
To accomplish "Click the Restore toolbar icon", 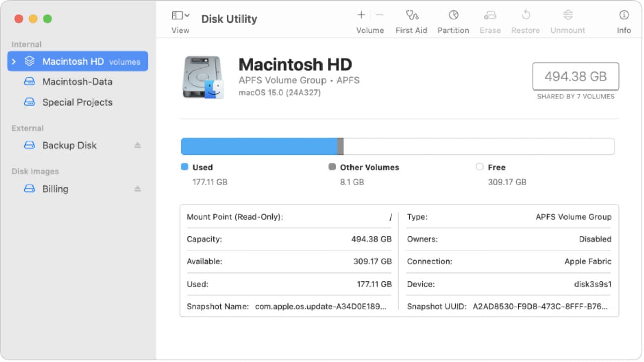I will [x=525, y=15].
